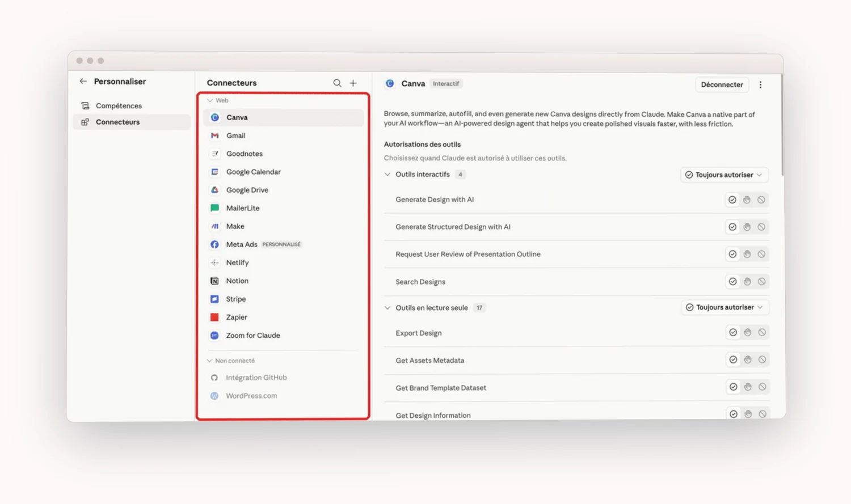Click the Google Calendar icon

214,172
